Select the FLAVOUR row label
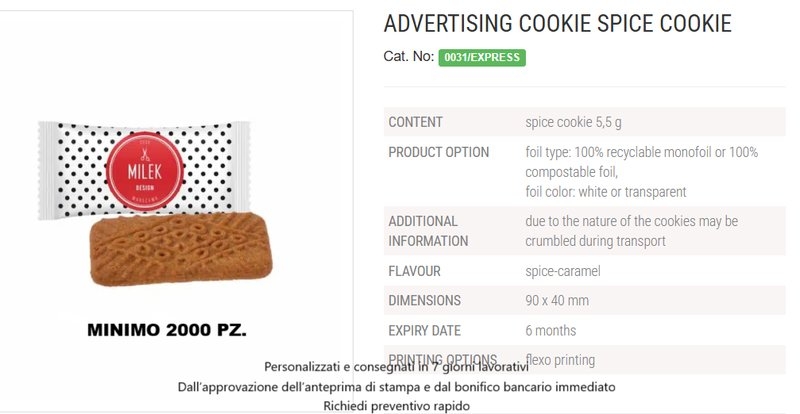 (414, 271)
